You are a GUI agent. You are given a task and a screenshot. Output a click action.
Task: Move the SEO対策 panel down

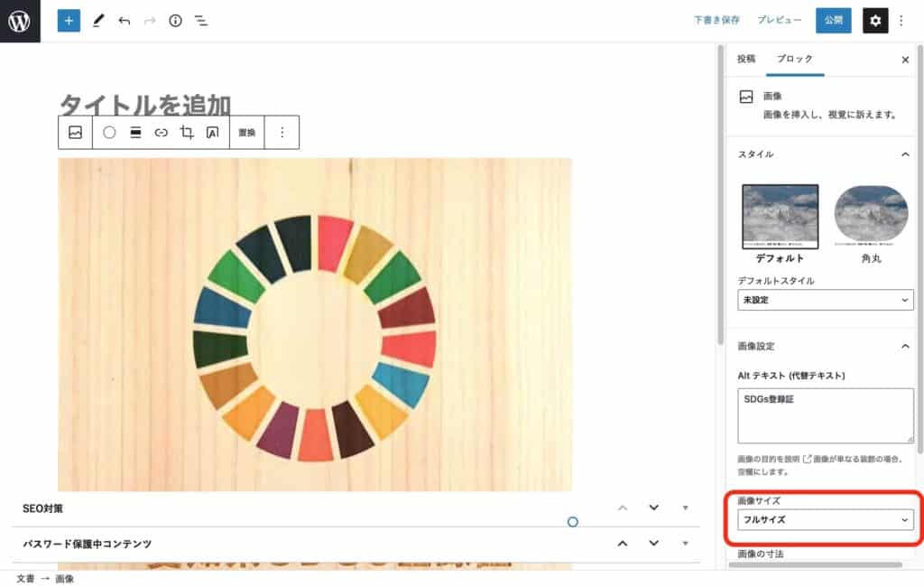click(654, 508)
